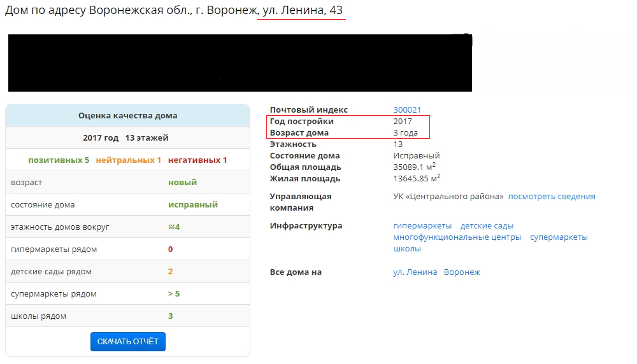
Task: Click the школы рядом value 3
Action: click(170, 316)
